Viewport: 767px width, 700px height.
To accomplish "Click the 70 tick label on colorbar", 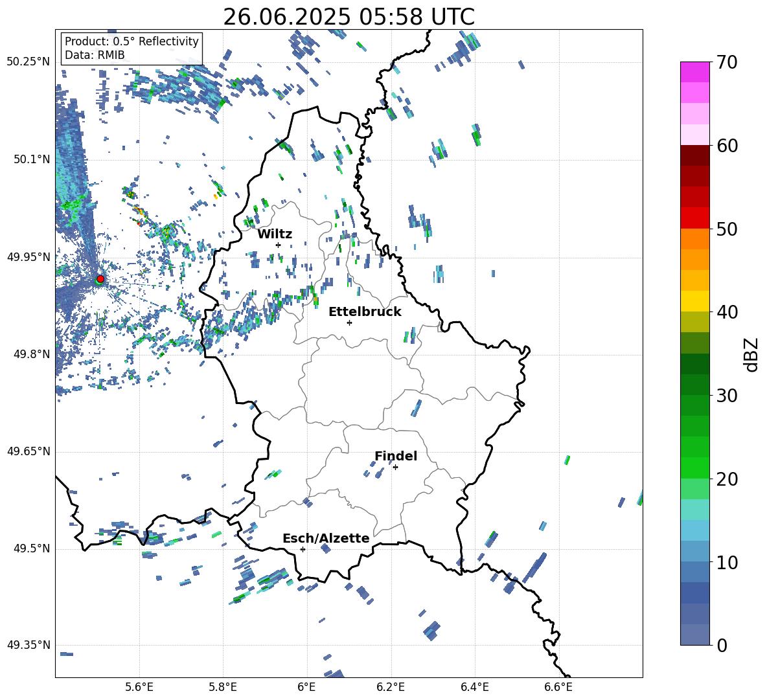I will [x=727, y=62].
